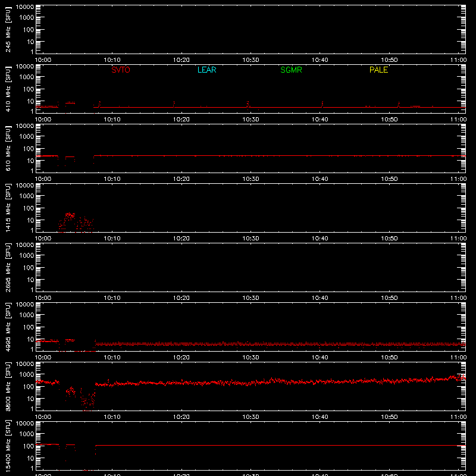Click the 10:10 time label under 1415 MHz panel
Image resolution: width=476 pixels, height=476 pixels.
coord(112,239)
